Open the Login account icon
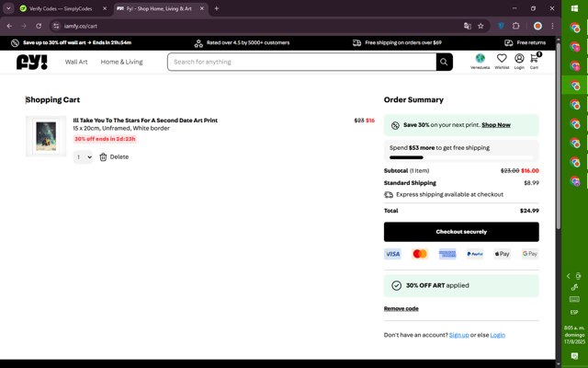Image resolution: width=588 pixels, height=368 pixels. click(519, 58)
